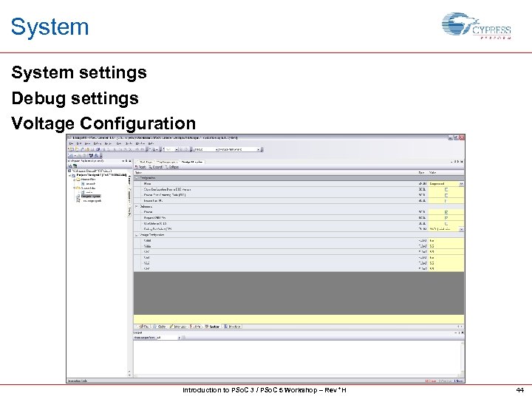Click the Reset button in the editor toolbar
Screen dimensions: 532x399
[x=140, y=167]
